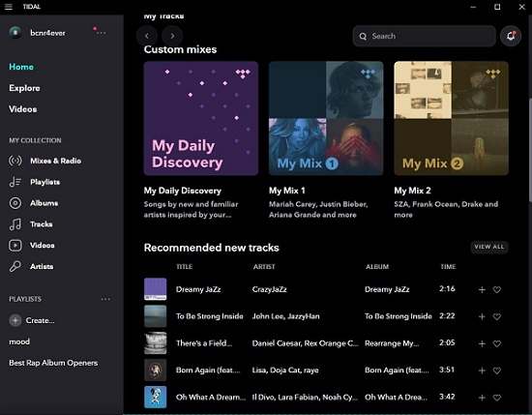Open the My Mix 1 cover art
The width and height of the screenshot is (532, 415).
click(x=326, y=118)
